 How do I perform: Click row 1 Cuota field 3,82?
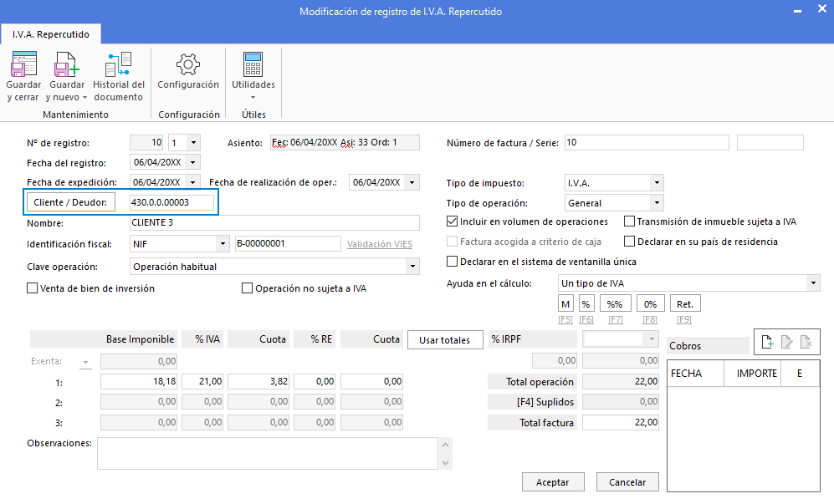(x=258, y=381)
